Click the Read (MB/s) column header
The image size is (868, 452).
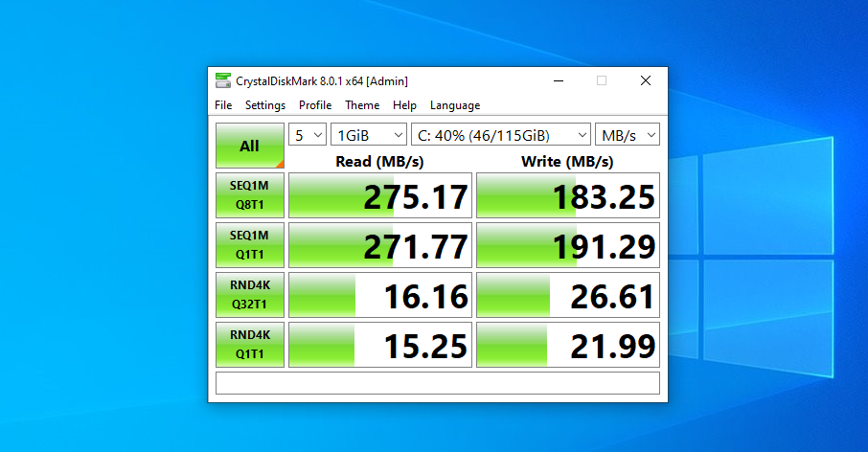[379, 162]
